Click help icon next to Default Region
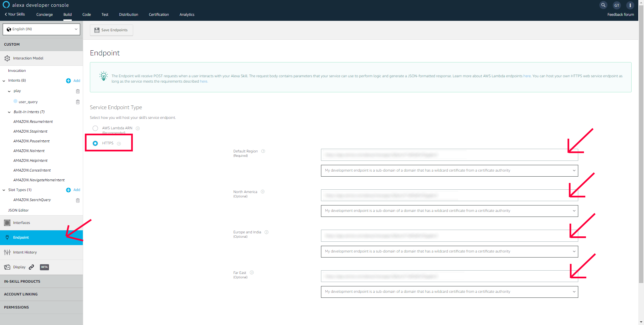Viewport: 644px width, 325px height. coord(263,151)
